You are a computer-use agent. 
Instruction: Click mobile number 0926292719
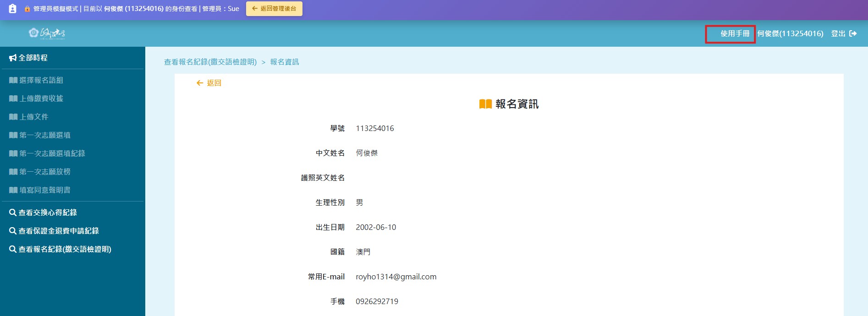point(377,301)
